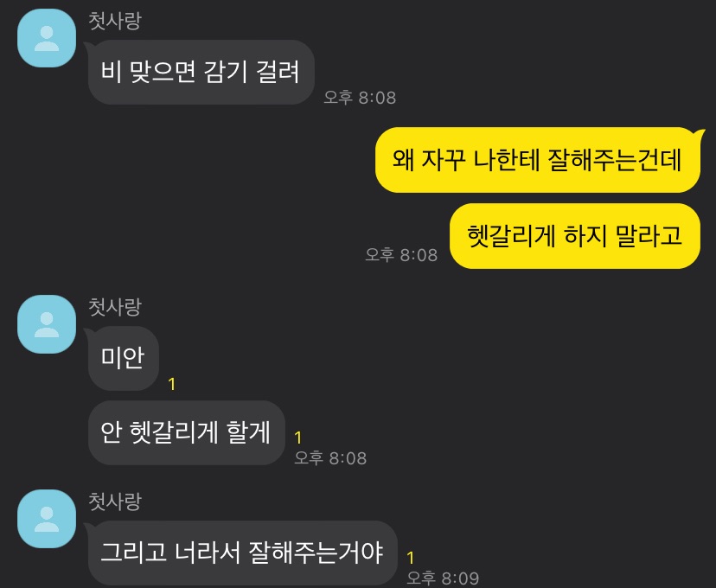716x588 pixels.
Task: Tap the message 그리고 너라서 잘해주는거야
Action: pos(242,553)
